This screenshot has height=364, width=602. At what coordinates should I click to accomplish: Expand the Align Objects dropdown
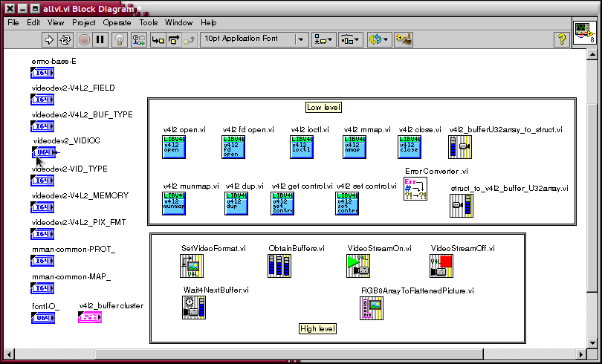point(323,39)
